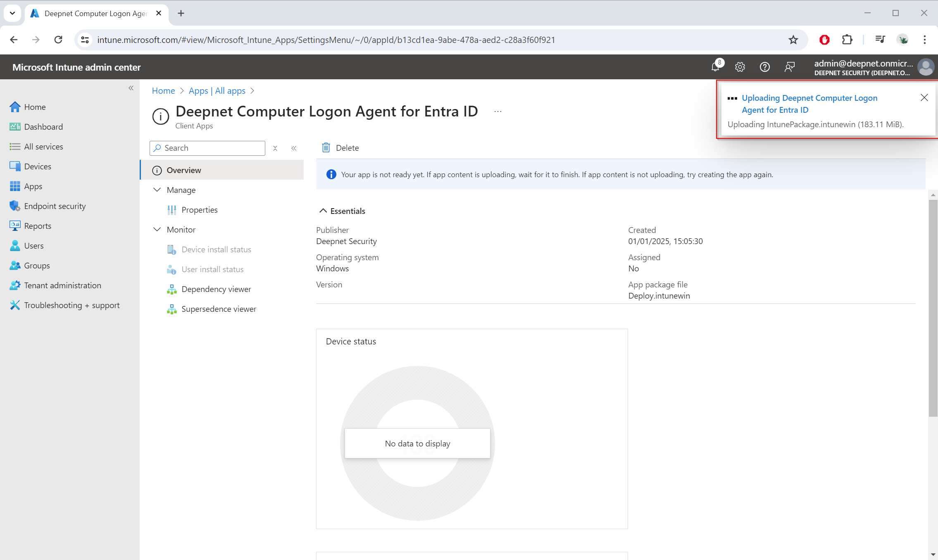Screen dimensions: 938x560
Task: Click the Help question mark icon
Action: pyautogui.click(x=764, y=67)
